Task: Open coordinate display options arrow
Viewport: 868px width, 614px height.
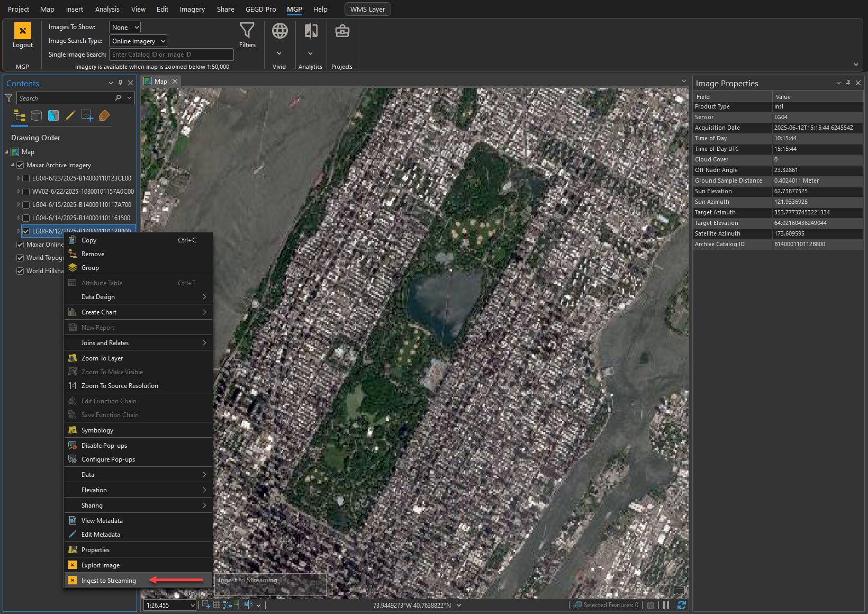Action: tap(459, 605)
